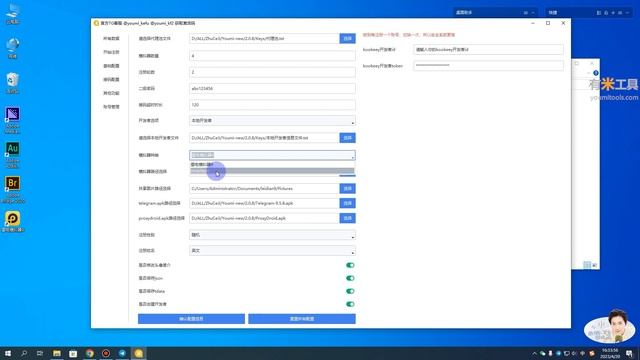Open the registration gender dropdown
Screen dimensions: 640x360
(x=272, y=235)
